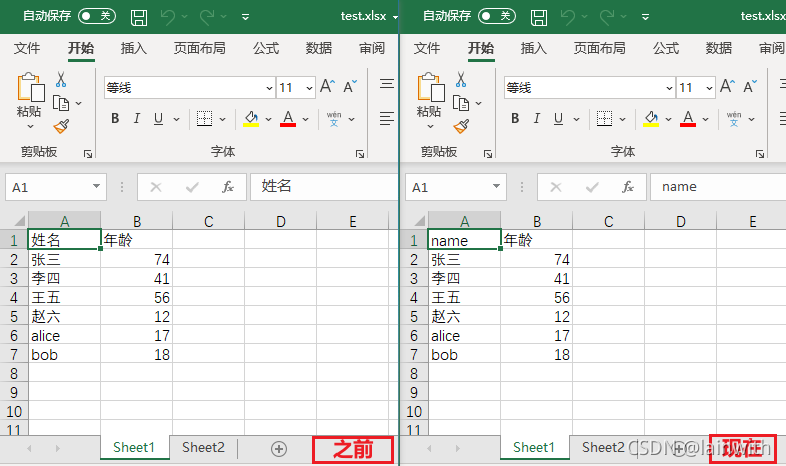Switch to Sheet2 in left window
This screenshot has height=466, width=786.
point(203,447)
